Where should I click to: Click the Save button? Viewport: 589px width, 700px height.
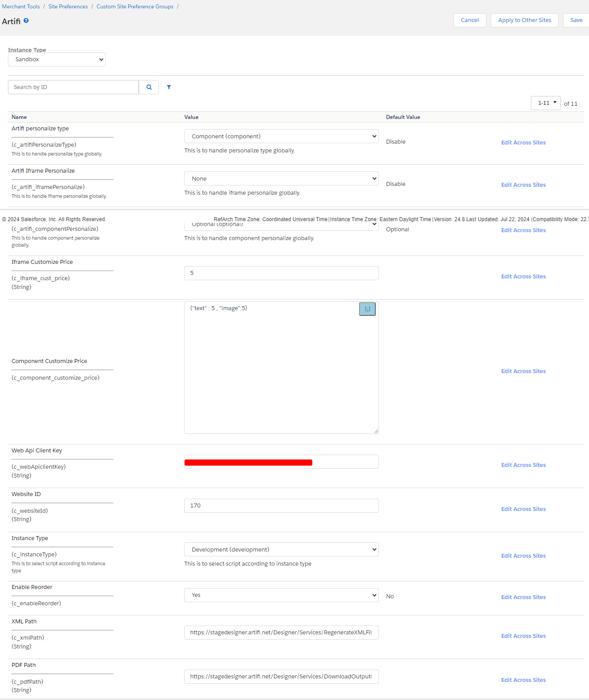coord(576,20)
